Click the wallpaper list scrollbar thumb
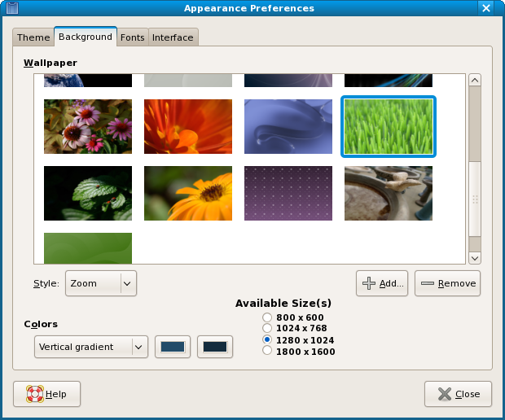 coord(475,199)
